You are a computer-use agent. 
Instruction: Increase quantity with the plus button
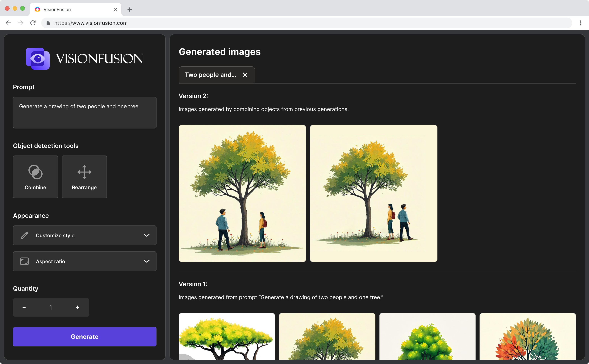point(77,307)
